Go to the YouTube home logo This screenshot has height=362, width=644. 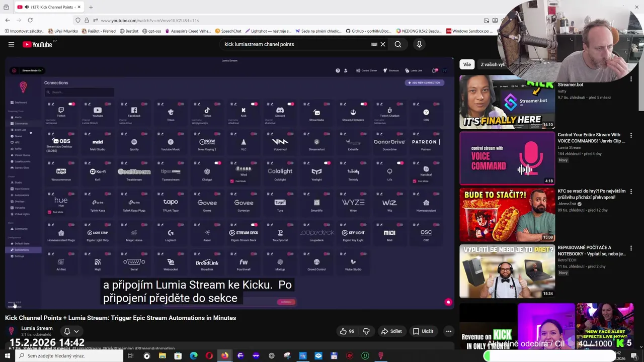[x=37, y=44]
